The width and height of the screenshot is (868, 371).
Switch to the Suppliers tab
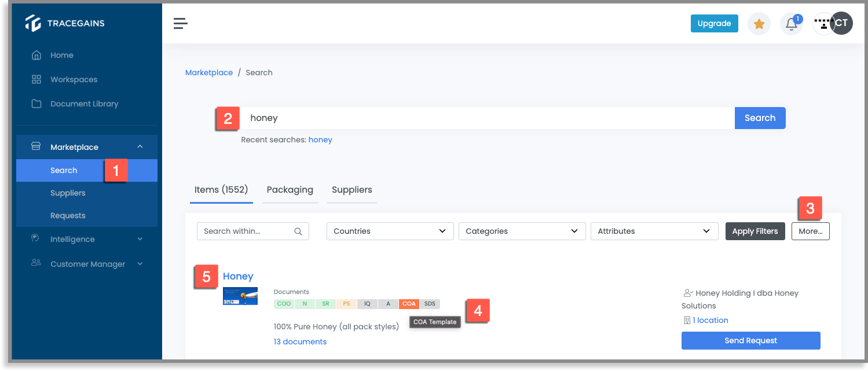coord(351,190)
